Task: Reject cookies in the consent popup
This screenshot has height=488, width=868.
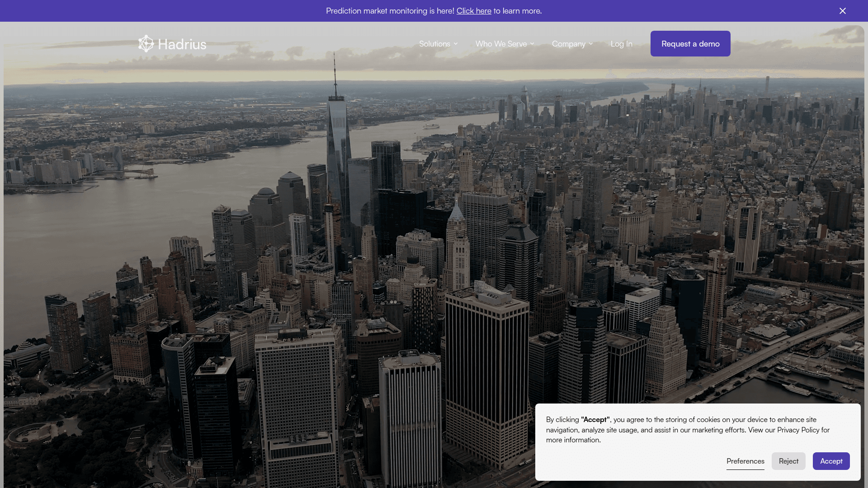Action: [x=788, y=461]
